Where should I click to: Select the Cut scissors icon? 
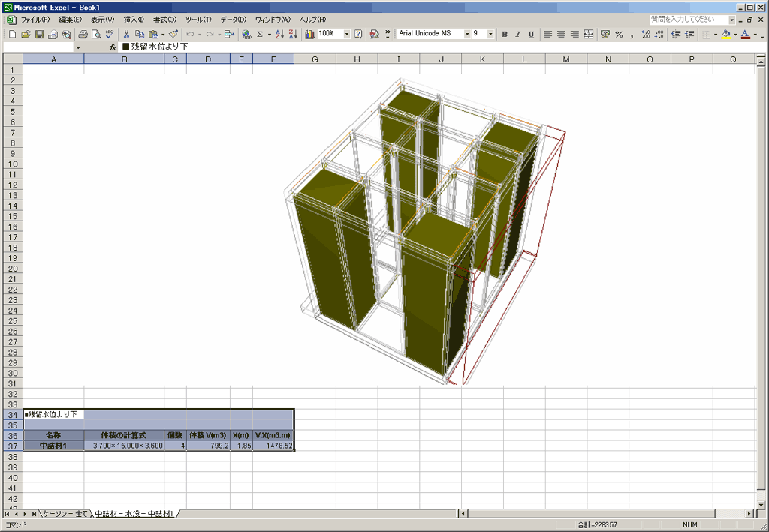point(126,34)
